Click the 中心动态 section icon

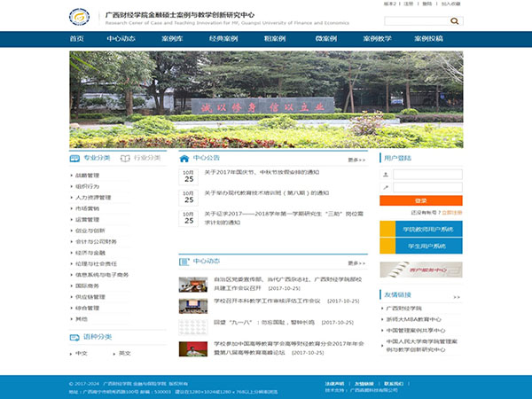(184, 262)
